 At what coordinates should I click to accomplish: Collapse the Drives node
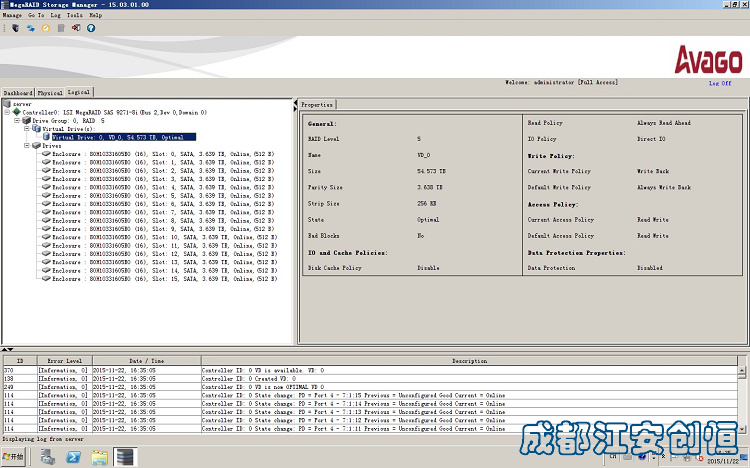27,145
